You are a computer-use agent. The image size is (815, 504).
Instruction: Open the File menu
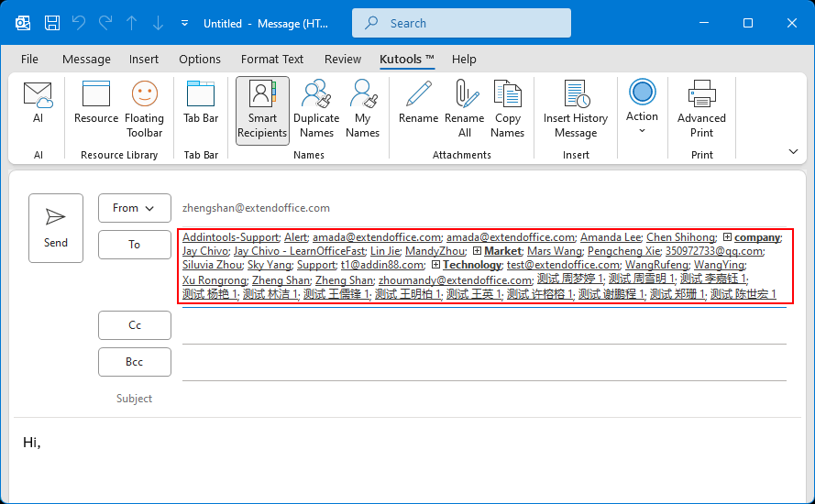29,60
